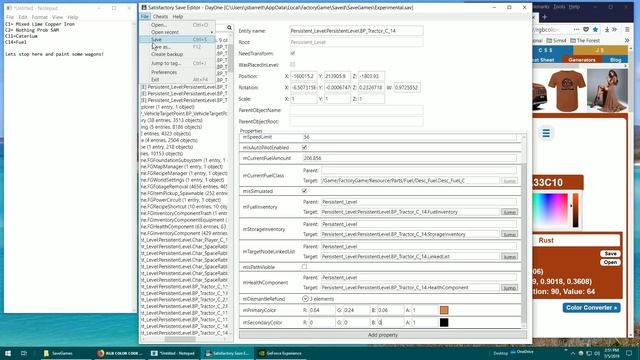
Task: Click the hue slider on web color picker
Action: click(x=575, y=210)
